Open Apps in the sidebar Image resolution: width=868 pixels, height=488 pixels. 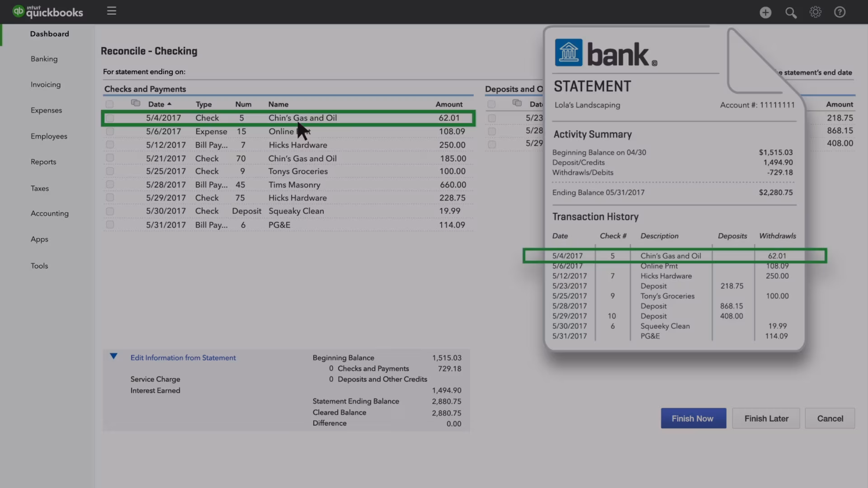[39, 239]
